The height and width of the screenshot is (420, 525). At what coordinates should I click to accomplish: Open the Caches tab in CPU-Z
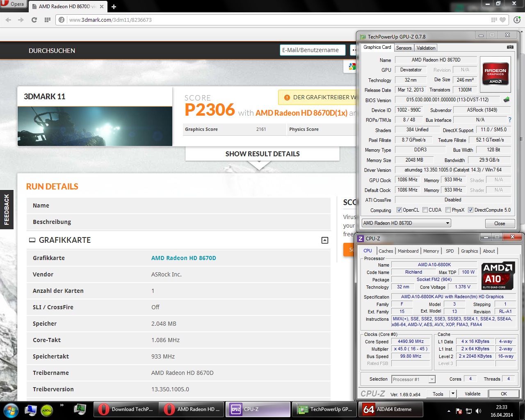pyautogui.click(x=386, y=251)
